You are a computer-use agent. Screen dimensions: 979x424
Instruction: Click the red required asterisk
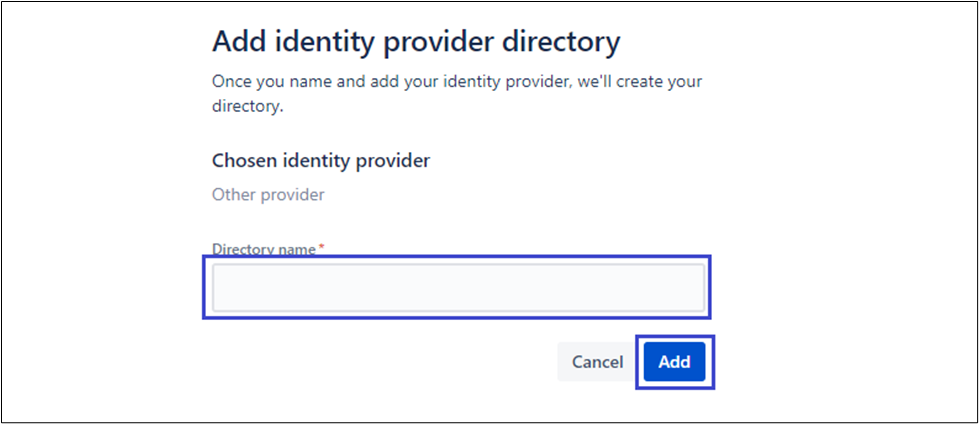coord(321,248)
